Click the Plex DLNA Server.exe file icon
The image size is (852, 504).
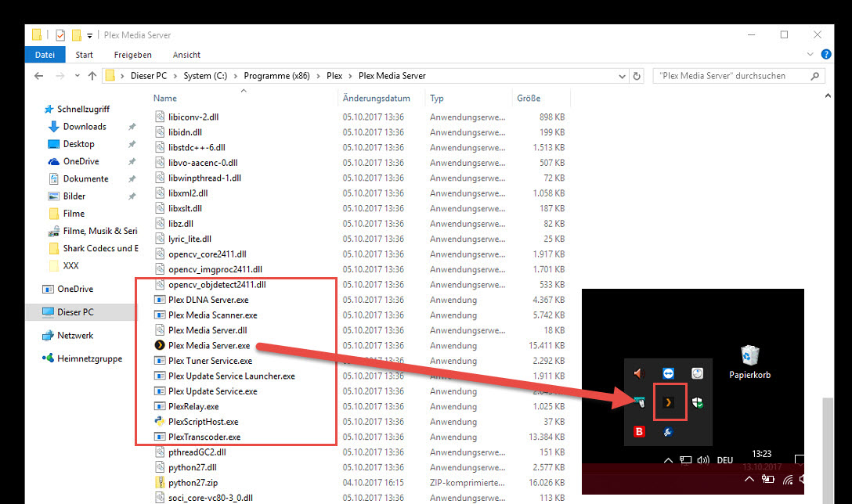click(160, 300)
